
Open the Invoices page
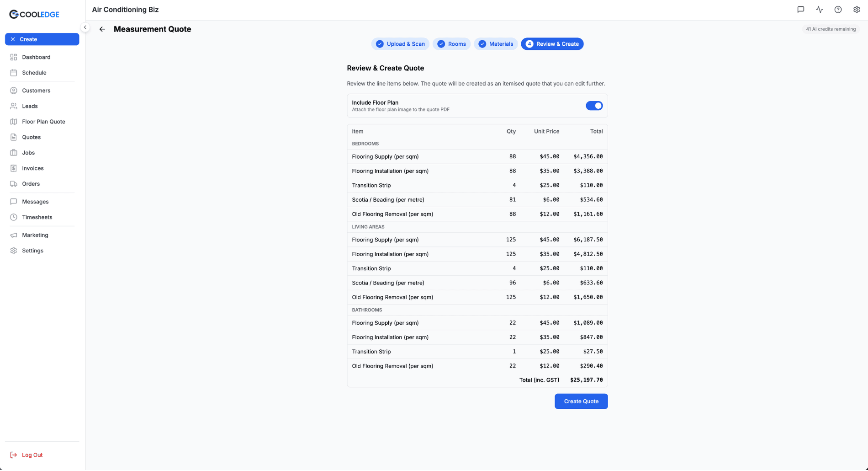33,168
